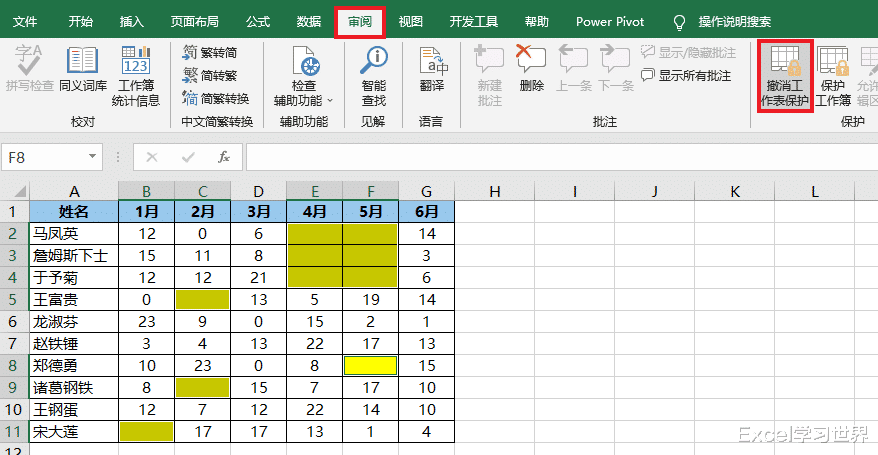The image size is (878, 455).
Task: Open the 文件 tab
Action: click(25, 22)
